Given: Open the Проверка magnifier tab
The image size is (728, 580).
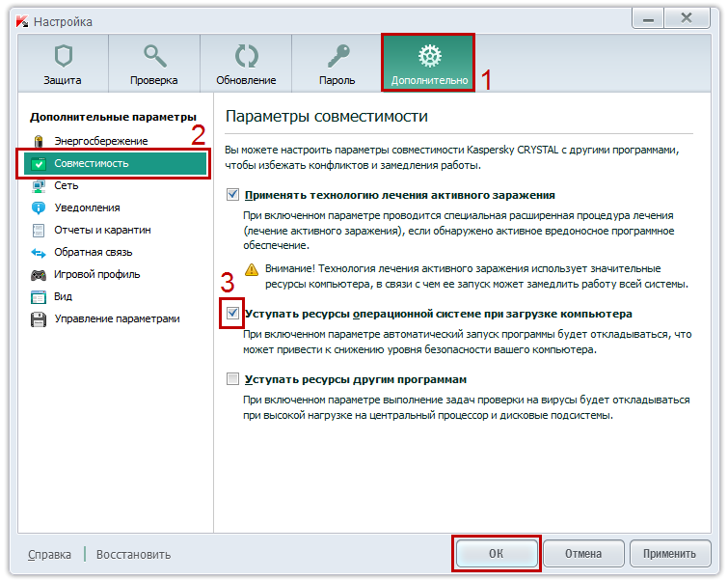Looking at the screenshot, I should click(x=154, y=56).
